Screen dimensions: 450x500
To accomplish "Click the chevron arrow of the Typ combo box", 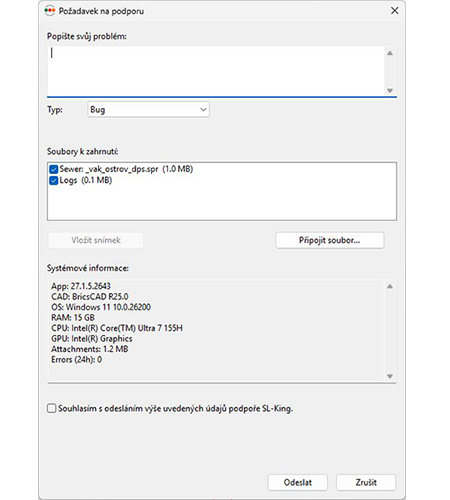I will 203,110.
